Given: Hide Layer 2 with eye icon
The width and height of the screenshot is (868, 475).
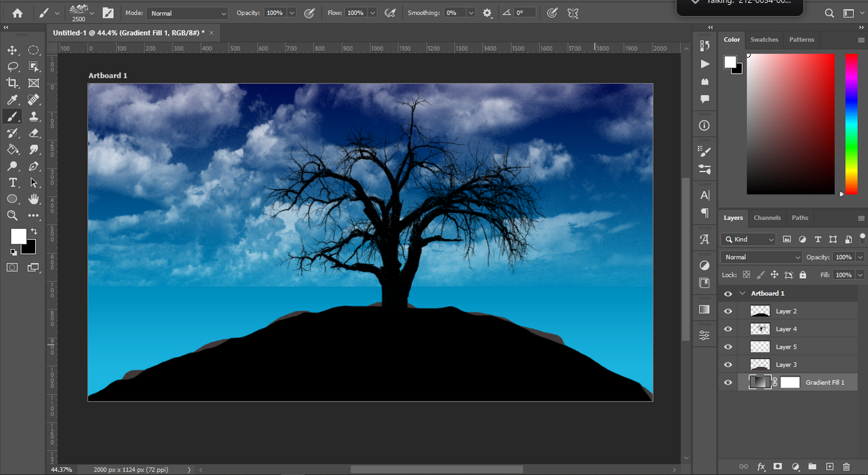Looking at the screenshot, I should tap(728, 311).
